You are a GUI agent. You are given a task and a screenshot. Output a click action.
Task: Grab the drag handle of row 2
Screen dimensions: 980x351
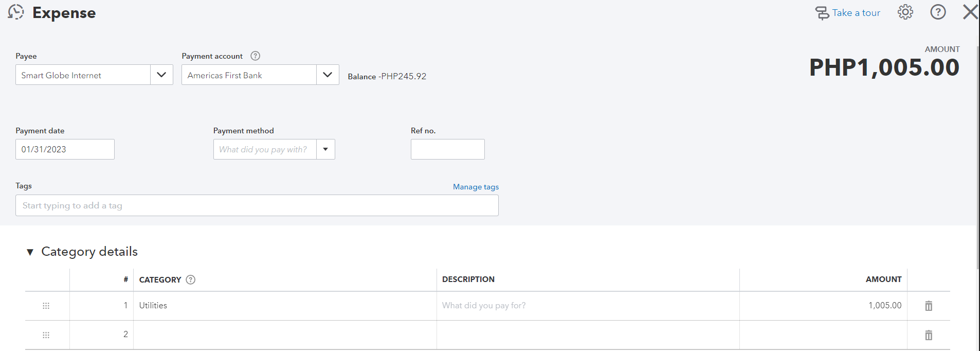point(46,335)
